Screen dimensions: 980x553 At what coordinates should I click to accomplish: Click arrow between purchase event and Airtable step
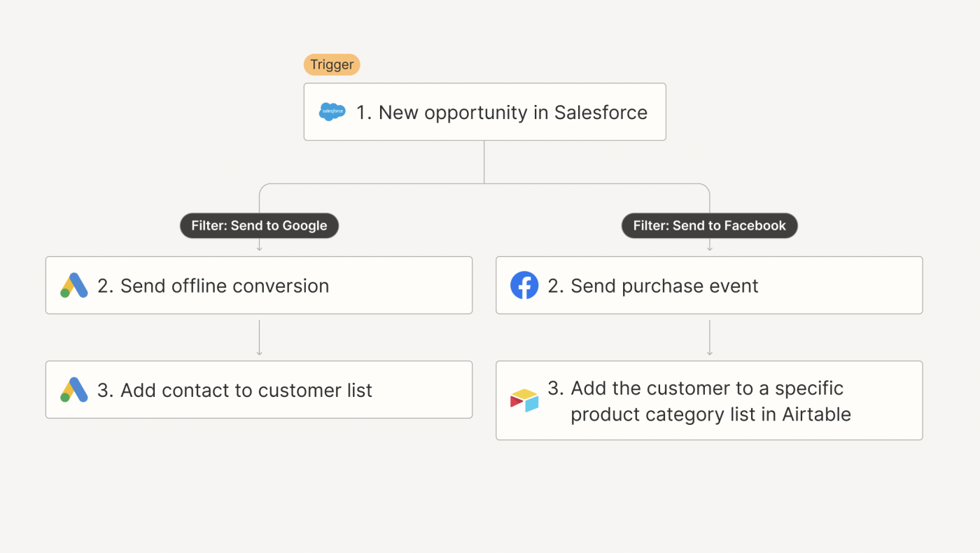710,337
